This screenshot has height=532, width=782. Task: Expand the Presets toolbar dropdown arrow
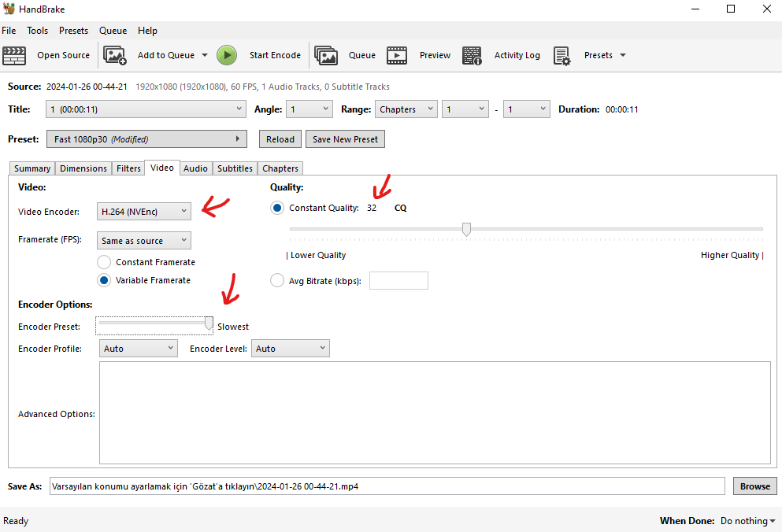click(x=623, y=55)
